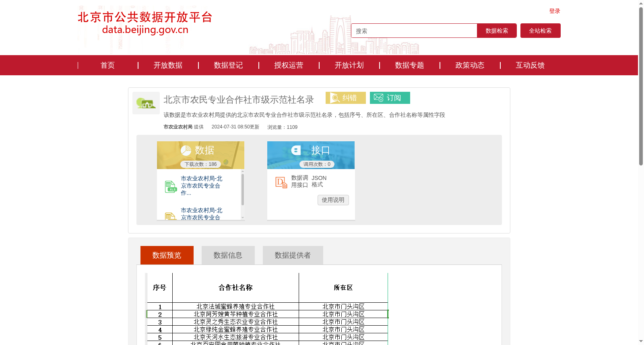Viewport: 644px width, 345px height.
Task: Switch to 数据预览 tab
Action: (x=167, y=255)
